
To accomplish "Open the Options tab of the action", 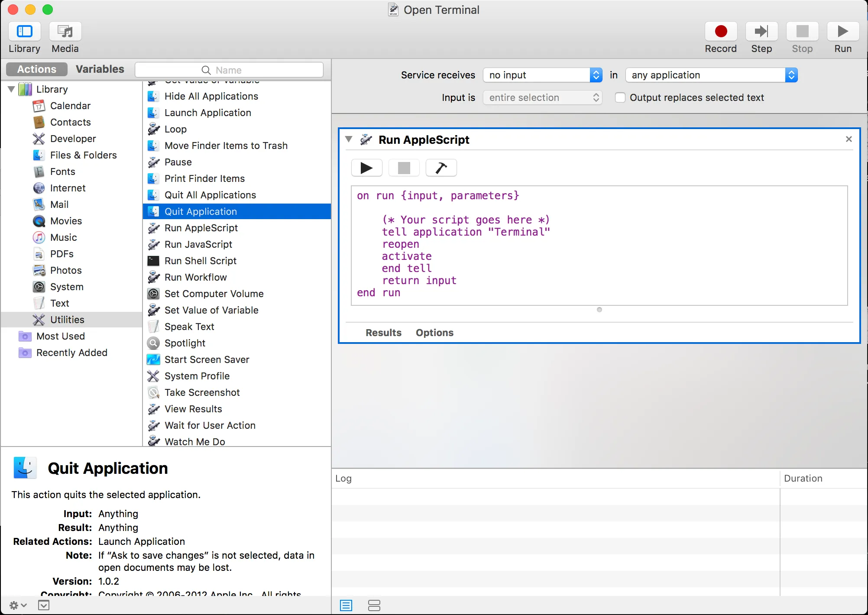I will (x=434, y=333).
